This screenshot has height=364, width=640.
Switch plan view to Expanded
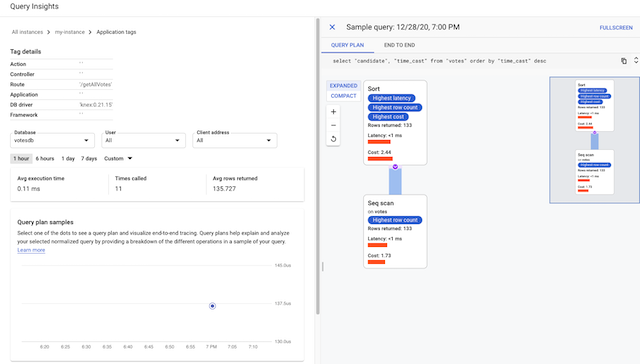[343, 86]
